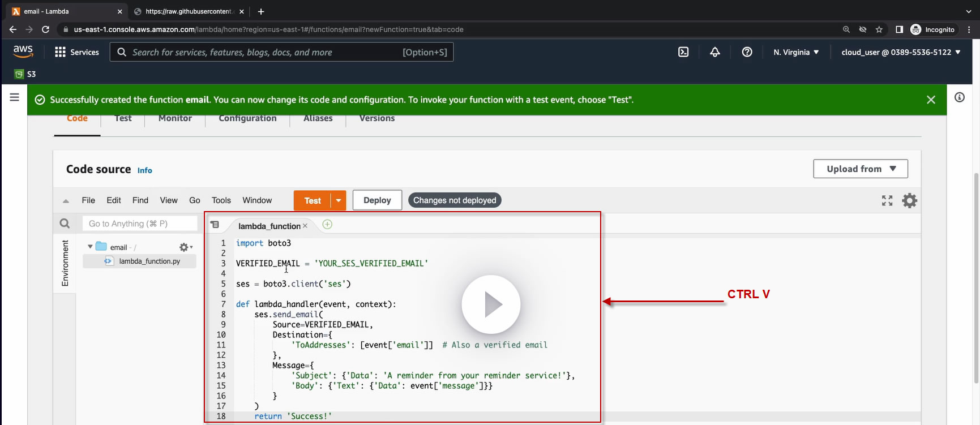
Task: Focus the Go to Anything field
Action: (x=140, y=224)
